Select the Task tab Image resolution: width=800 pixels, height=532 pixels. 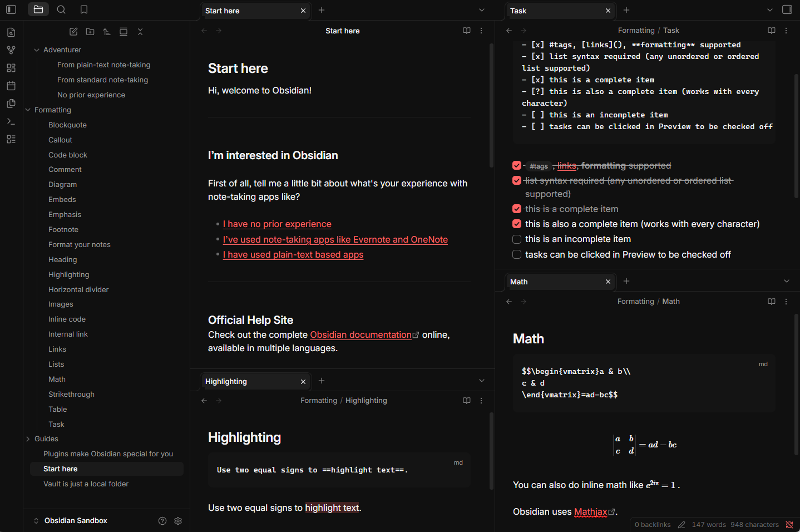coord(561,11)
